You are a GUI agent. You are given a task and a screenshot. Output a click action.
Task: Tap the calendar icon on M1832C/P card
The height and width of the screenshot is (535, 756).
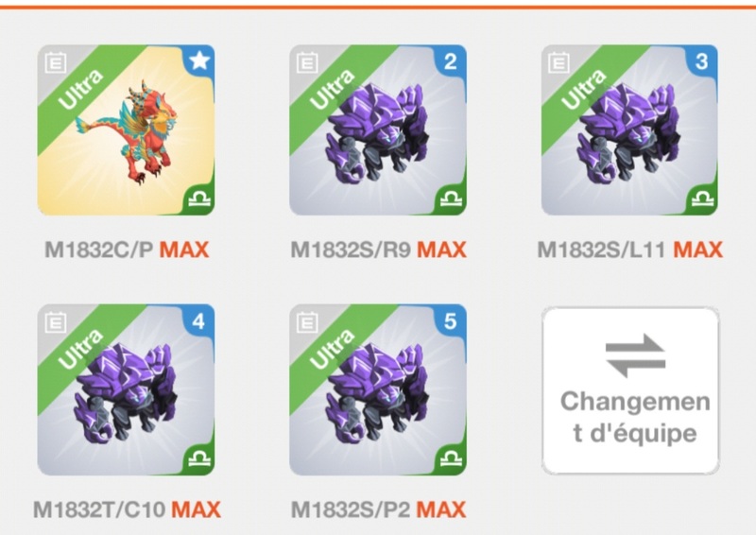[55, 63]
